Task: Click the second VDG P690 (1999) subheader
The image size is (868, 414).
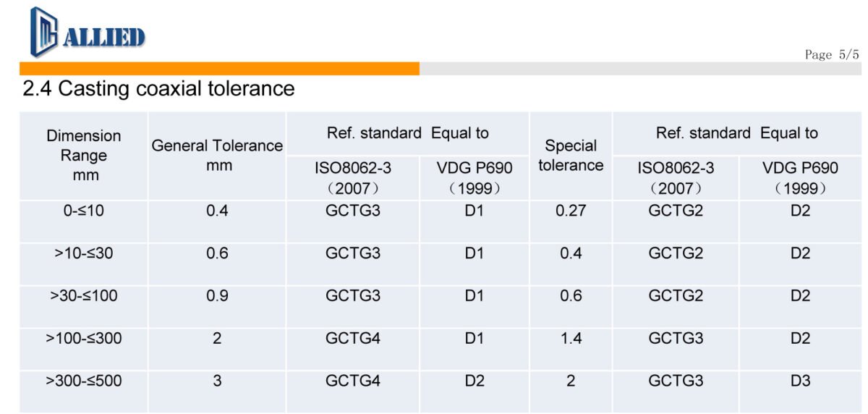Action: 800,178
